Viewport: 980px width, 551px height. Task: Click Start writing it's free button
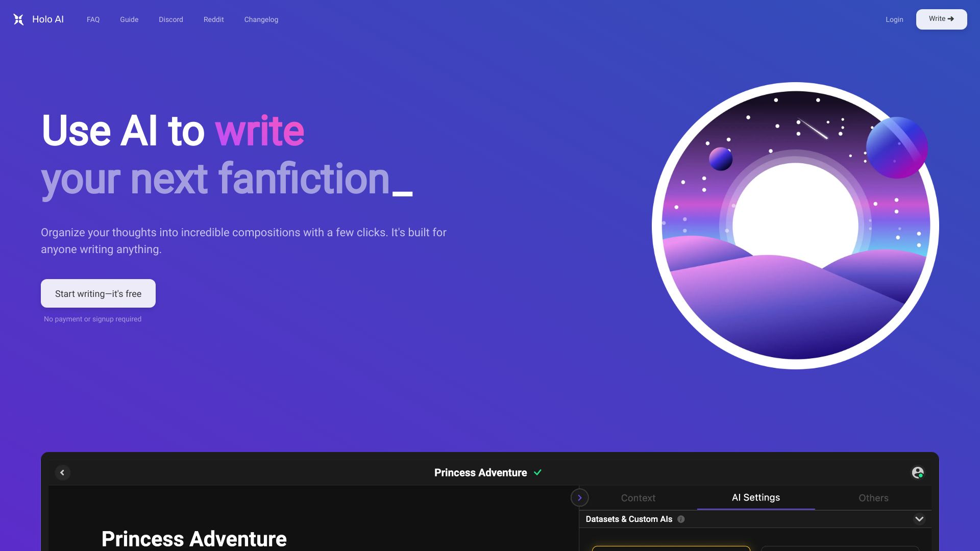[97, 293]
